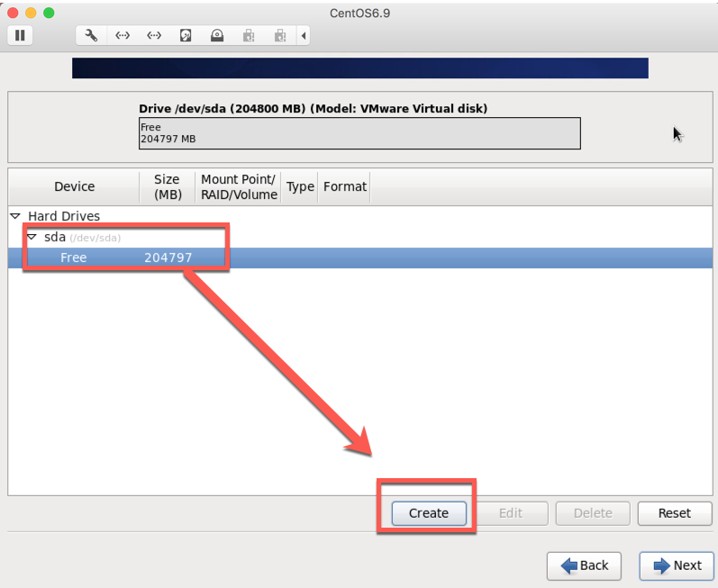Collapse the sda drive node
The width and height of the screenshot is (718, 588).
32,238
